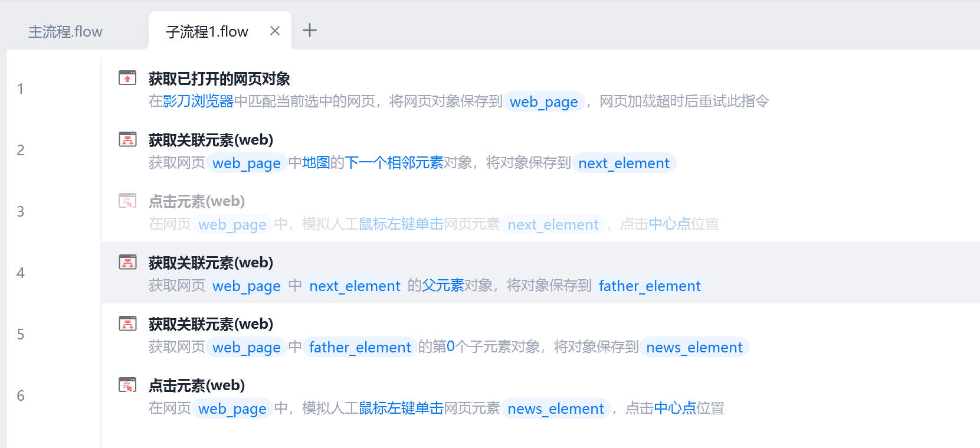
Task: Open the 影刀浏览器 link in step 1
Action: [x=198, y=102]
